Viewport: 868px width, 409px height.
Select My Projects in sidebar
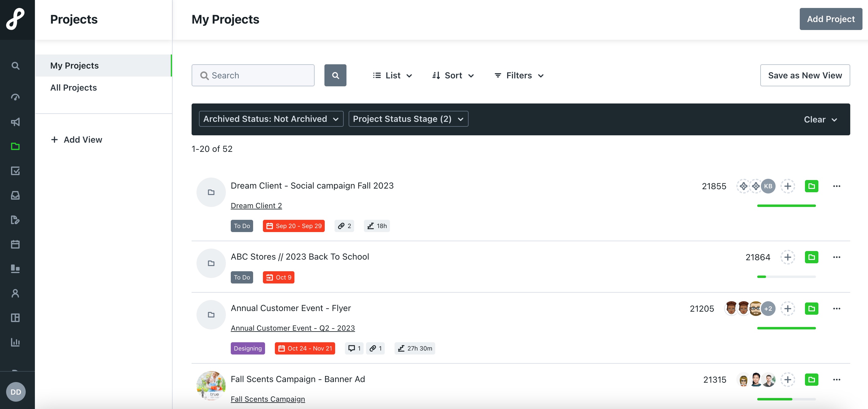click(103, 65)
